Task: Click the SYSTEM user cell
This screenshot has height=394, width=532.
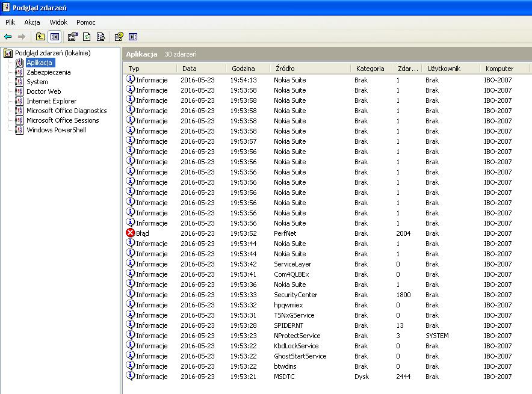Action: click(x=437, y=335)
